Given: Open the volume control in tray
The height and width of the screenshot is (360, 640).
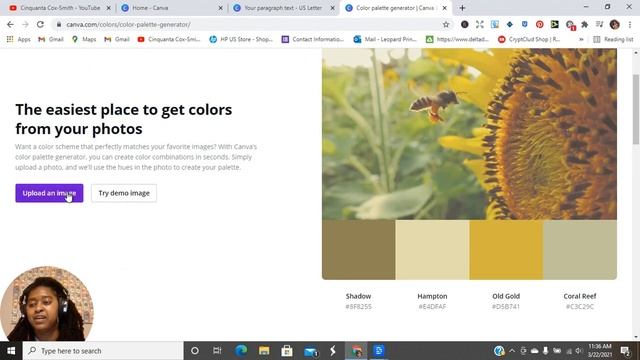Looking at the screenshot, I should (579, 351).
